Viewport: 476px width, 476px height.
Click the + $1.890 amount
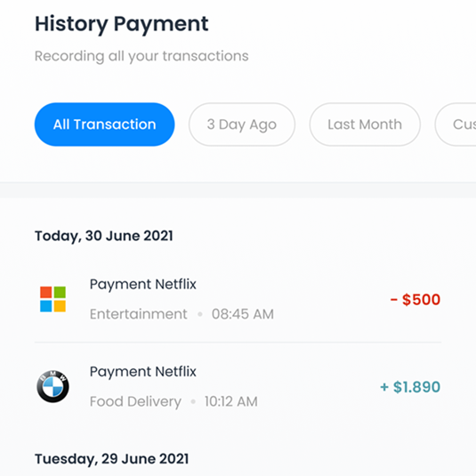point(410,387)
